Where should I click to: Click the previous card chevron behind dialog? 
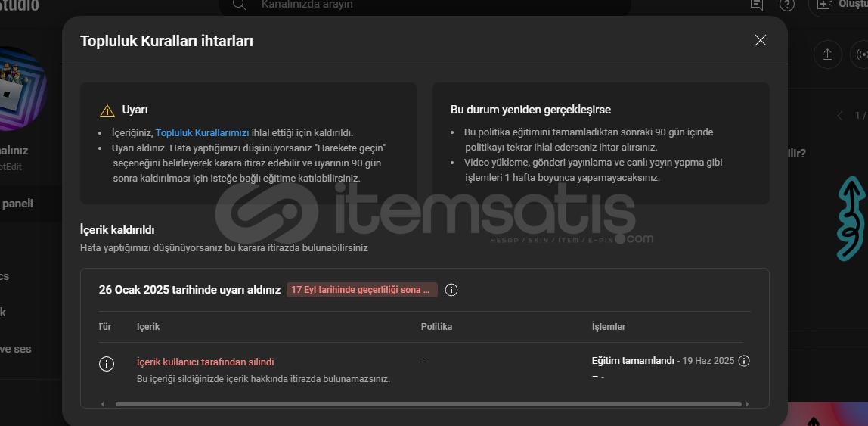tap(840, 116)
